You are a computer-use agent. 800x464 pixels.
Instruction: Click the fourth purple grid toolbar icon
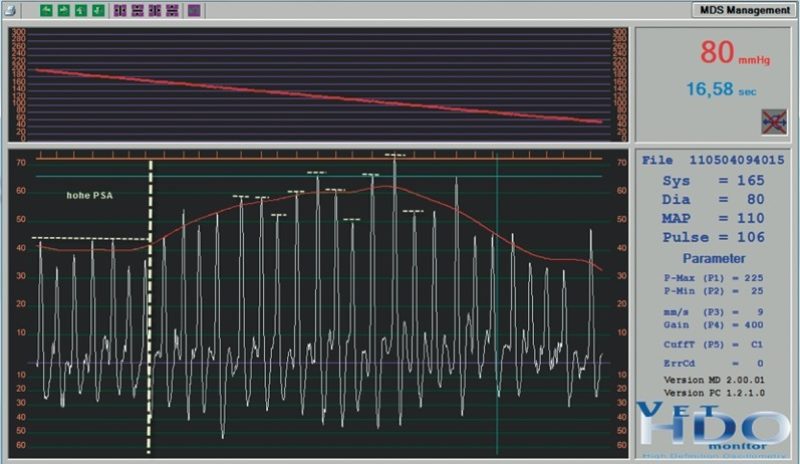click(x=172, y=10)
